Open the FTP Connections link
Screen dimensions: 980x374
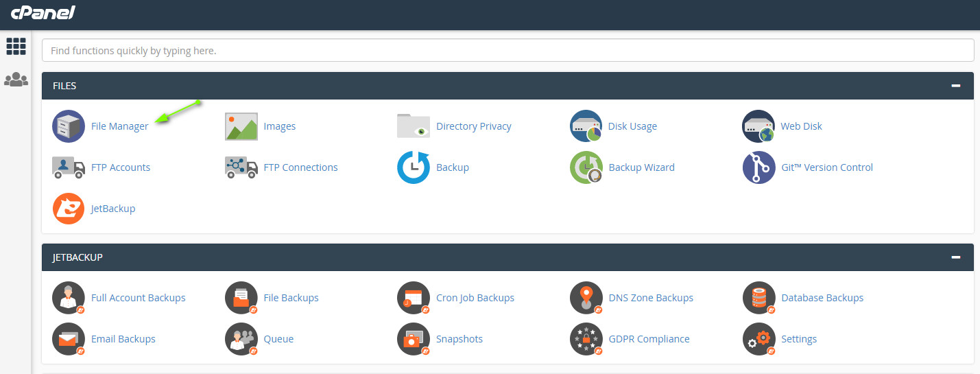pyautogui.click(x=300, y=167)
